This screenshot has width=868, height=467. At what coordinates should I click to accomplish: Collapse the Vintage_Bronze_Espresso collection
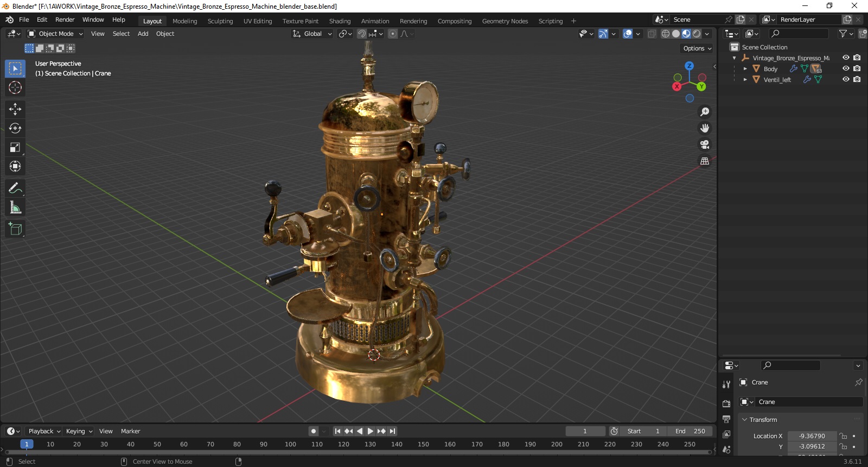[x=735, y=58]
